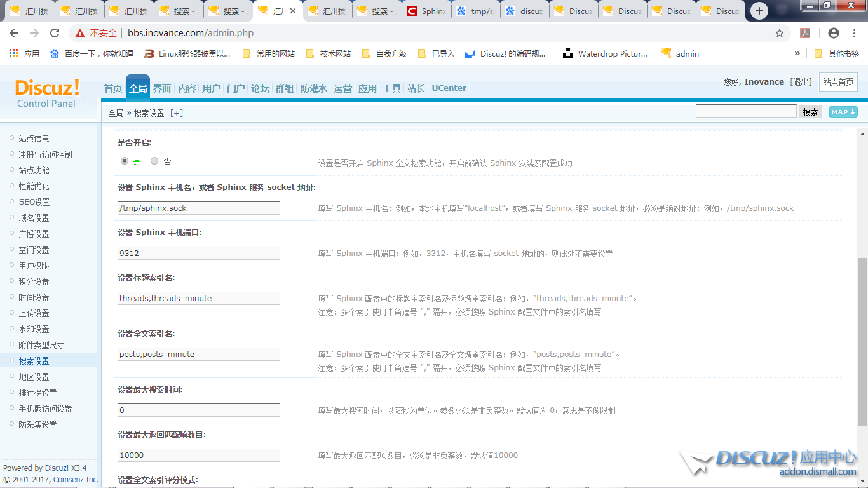This screenshot has width=868, height=488.
Task: Click the browser reload page icon
Action: (x=55, y=33)
